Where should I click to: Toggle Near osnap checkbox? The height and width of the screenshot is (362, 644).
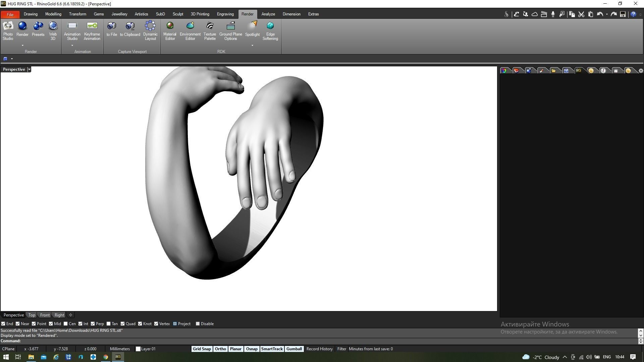pos(17,324)
